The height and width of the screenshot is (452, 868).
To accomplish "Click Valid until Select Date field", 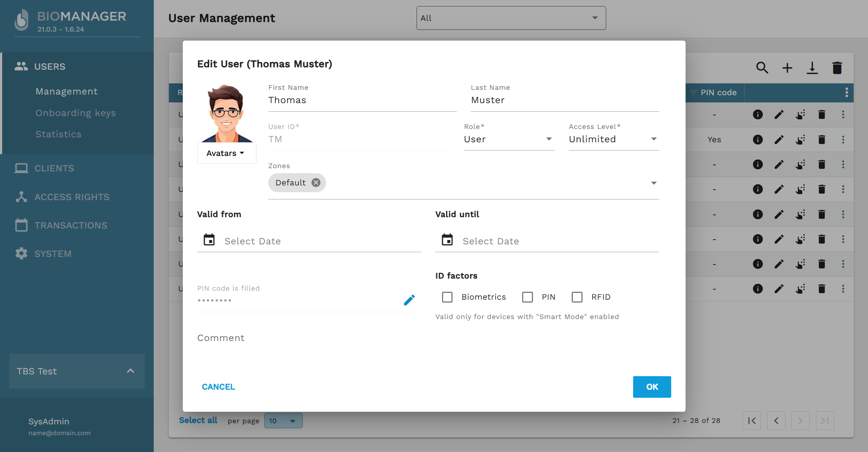I will coord(547,241).
